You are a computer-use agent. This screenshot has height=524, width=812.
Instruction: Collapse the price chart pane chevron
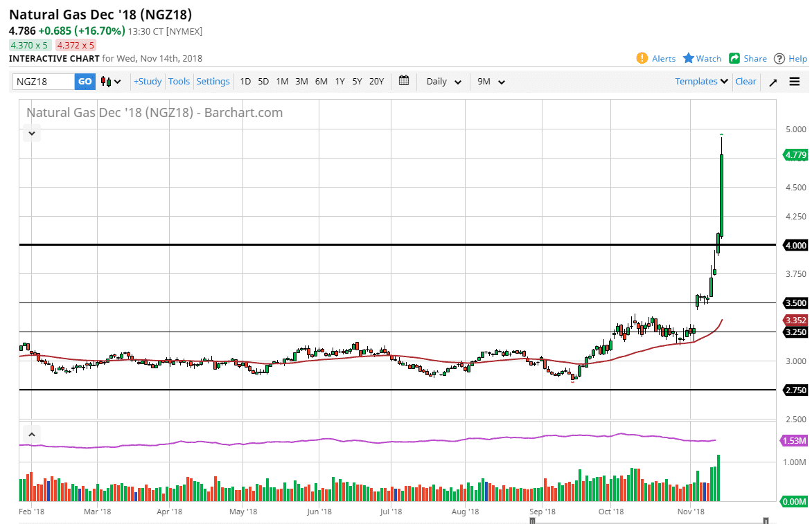pos(32,134)
